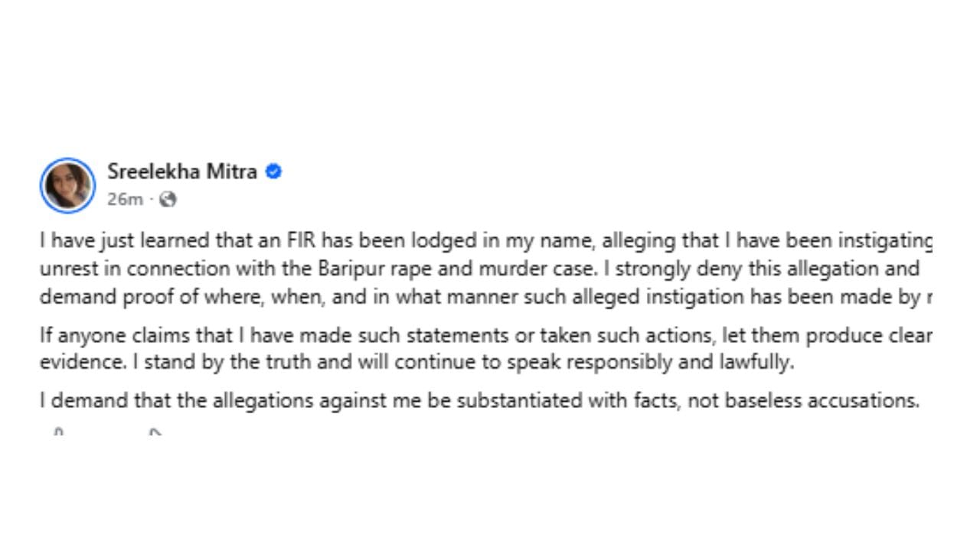Open the 26m post timestamp

(x=125, y=200)
